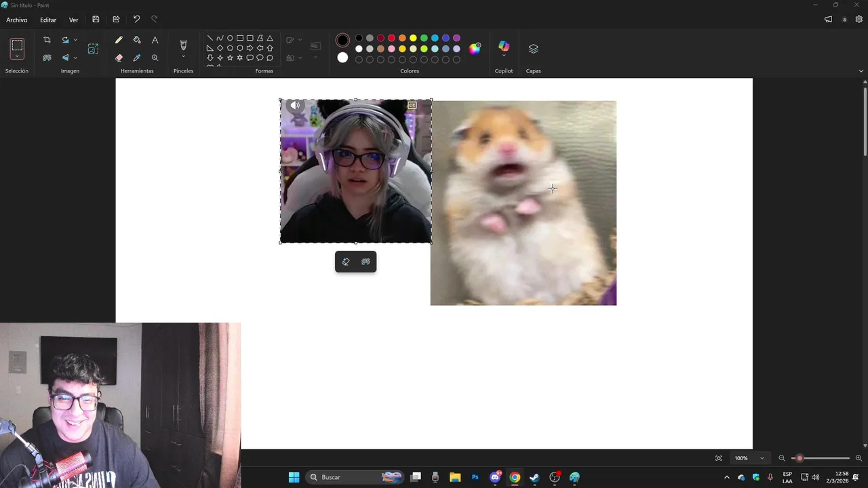Open the Windows Start menu

click(x=294, y=477)
